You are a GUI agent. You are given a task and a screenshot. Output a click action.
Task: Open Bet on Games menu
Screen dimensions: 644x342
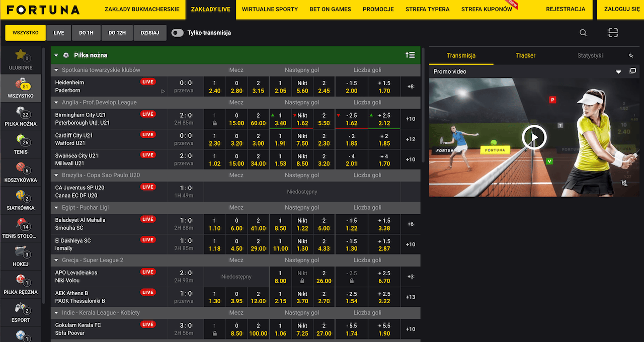[x=330, y=10]
